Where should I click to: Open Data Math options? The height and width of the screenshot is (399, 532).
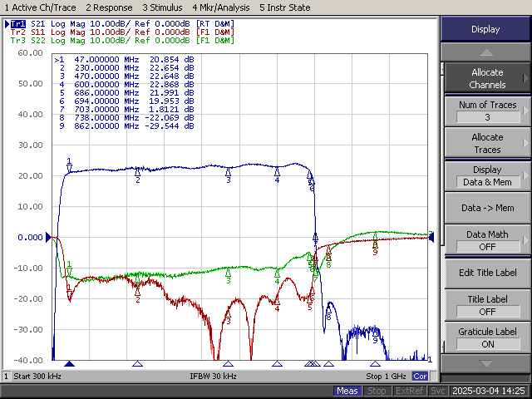tap(487, 240)
